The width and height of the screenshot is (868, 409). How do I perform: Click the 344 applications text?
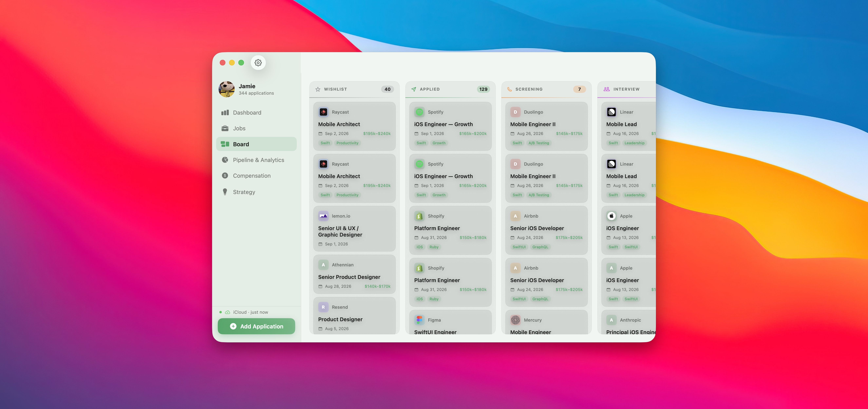tap(256, 93)
